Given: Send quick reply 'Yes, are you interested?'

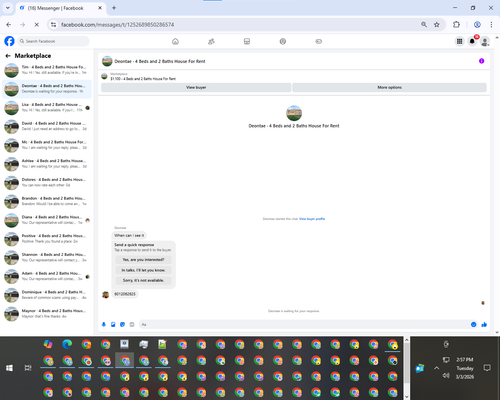Looking at the screenshot, I should coord(143,260).
